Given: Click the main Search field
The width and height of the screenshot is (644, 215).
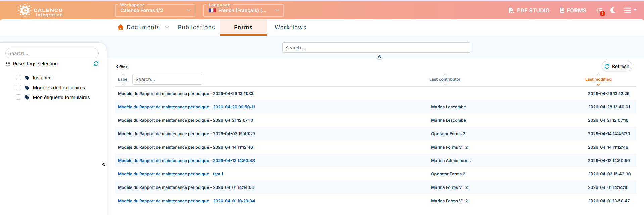Looking at the screenshot, I should [376, 48].
